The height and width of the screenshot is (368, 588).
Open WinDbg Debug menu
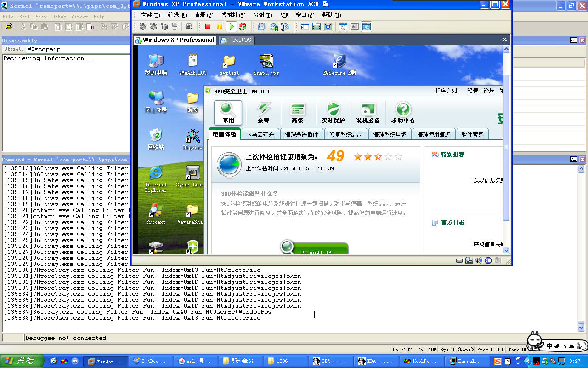point(59,17)
